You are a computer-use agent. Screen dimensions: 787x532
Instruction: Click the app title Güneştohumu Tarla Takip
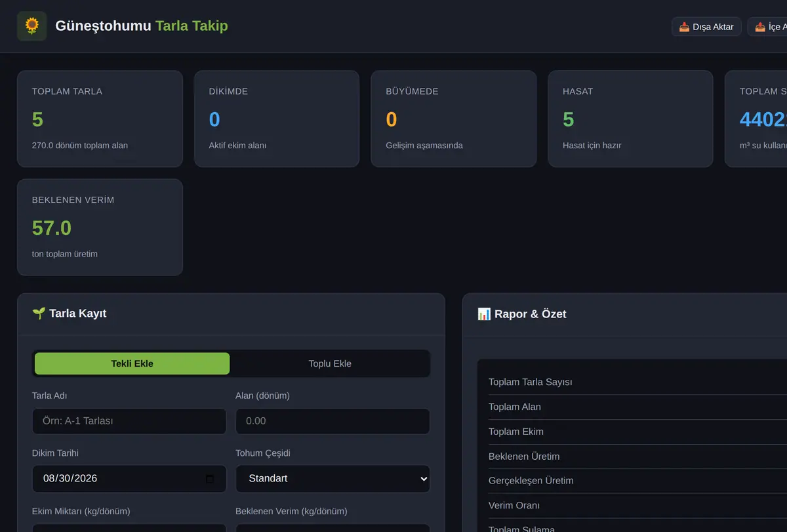(x=142, y=26)
